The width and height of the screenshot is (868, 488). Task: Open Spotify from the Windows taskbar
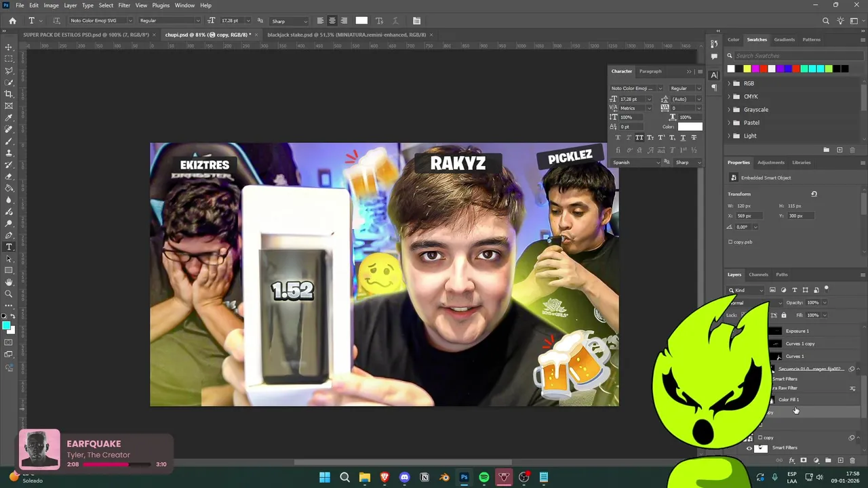(x=484, y=477)
